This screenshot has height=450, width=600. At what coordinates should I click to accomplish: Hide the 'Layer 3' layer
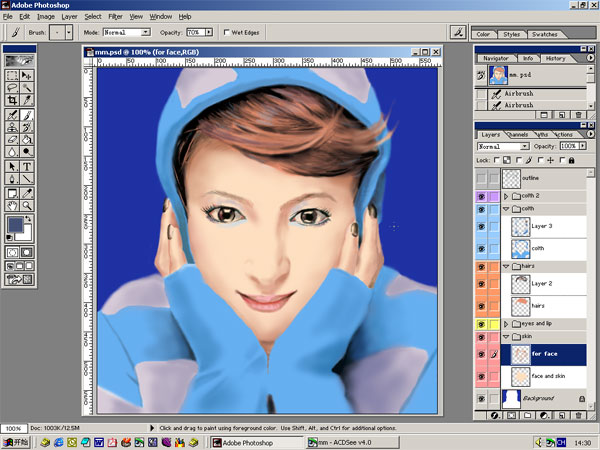tap(481, 227)
